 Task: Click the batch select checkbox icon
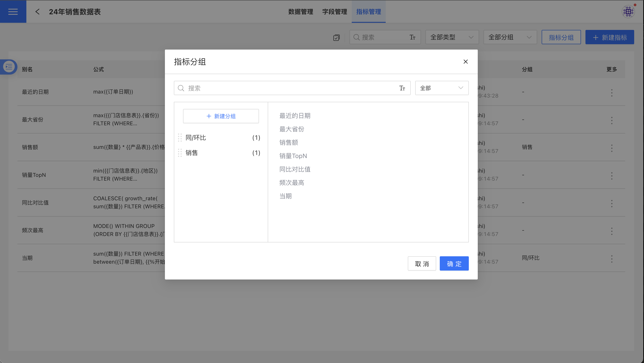[336, 38]
